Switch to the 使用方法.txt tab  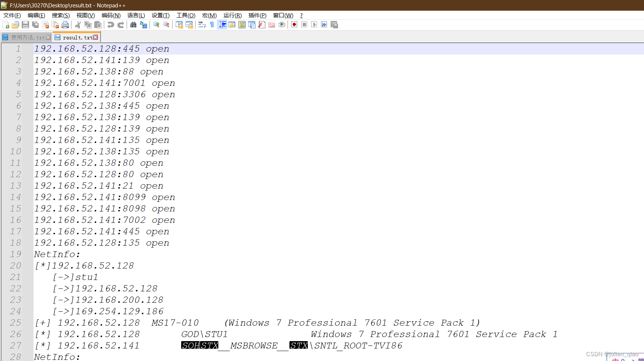pyautogui.click(x=26, y=37)
